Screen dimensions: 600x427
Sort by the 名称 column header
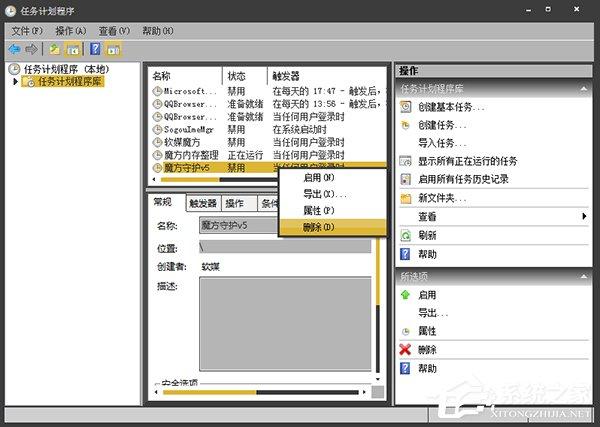click(x=186, y=76)
